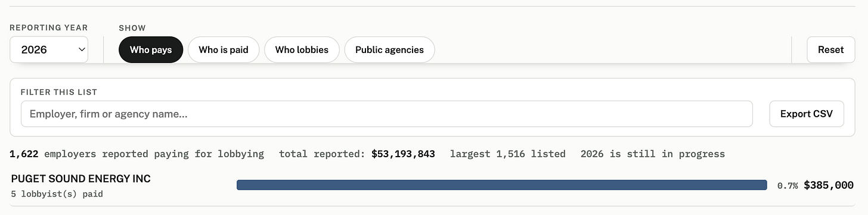Export the list with Export CSV
The height and width of the screenshot is (215, 868).
point(807,114)
